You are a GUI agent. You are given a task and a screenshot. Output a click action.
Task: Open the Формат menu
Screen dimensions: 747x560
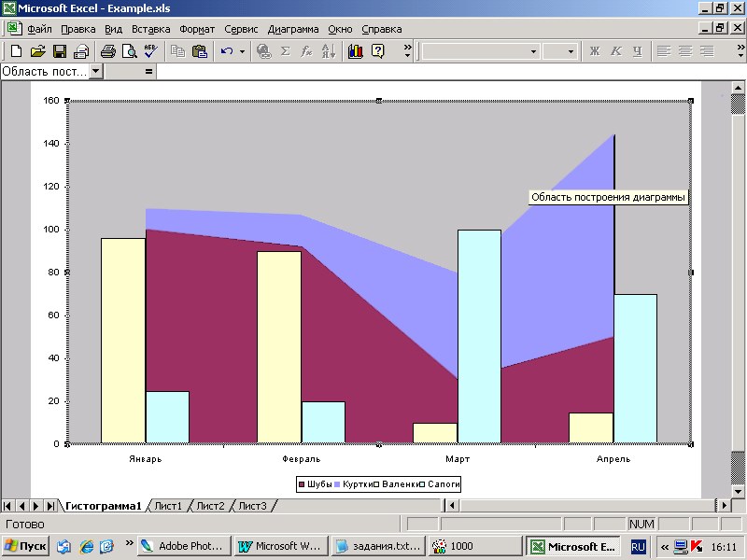click(197, 29)
